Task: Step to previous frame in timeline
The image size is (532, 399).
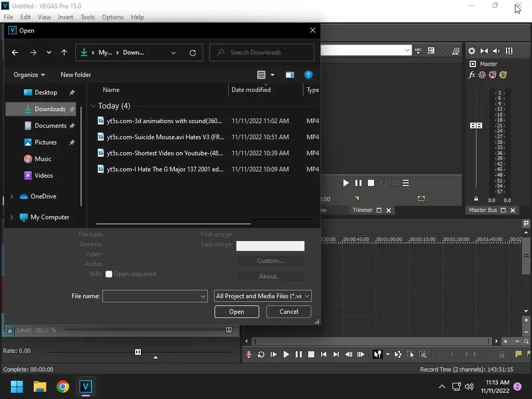Action: pyautogui.click(x=349, y=354)
